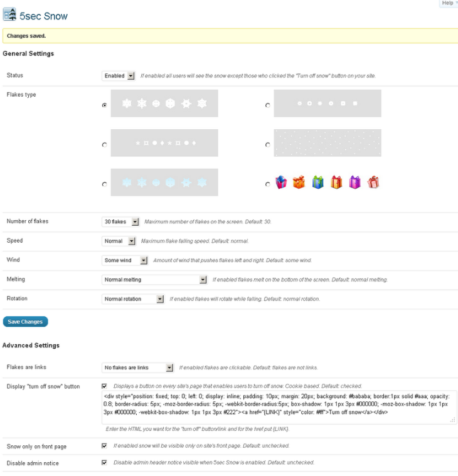Image resolution: width=458 pixels, height=476 pixels.
Task: Open the Wind Some wind dropdown
Action: (x=125, y=260)
